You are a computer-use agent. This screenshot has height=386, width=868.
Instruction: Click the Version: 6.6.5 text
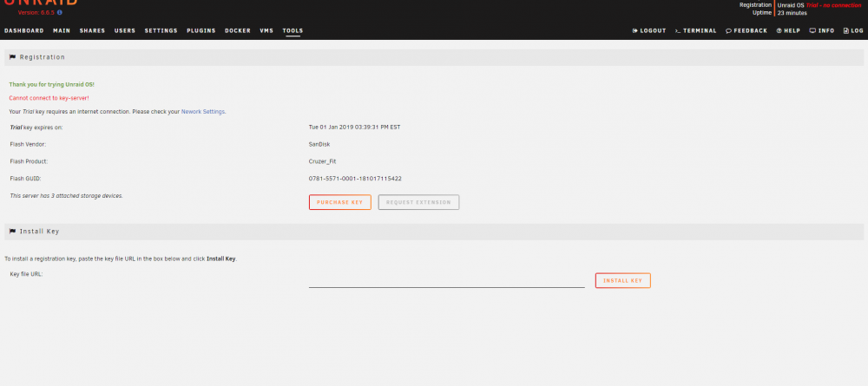pos(36,13)
